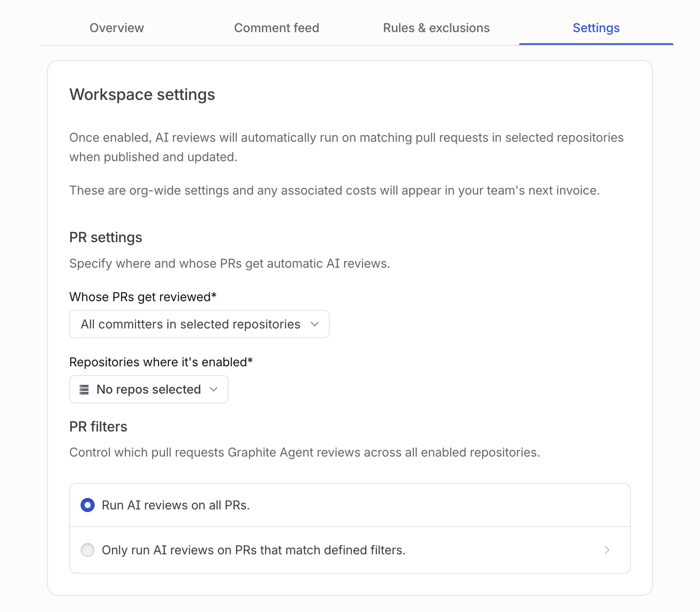Screen dimensions: 700x612
Task: Click the Only run AI reviews on matching PRs text
Action: pyautogui.click(x=254, y=550)
